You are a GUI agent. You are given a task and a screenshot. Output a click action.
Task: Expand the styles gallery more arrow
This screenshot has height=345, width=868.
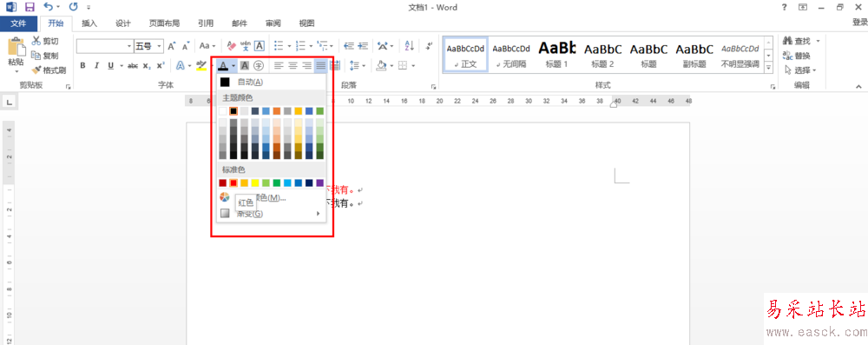point(768,67)
